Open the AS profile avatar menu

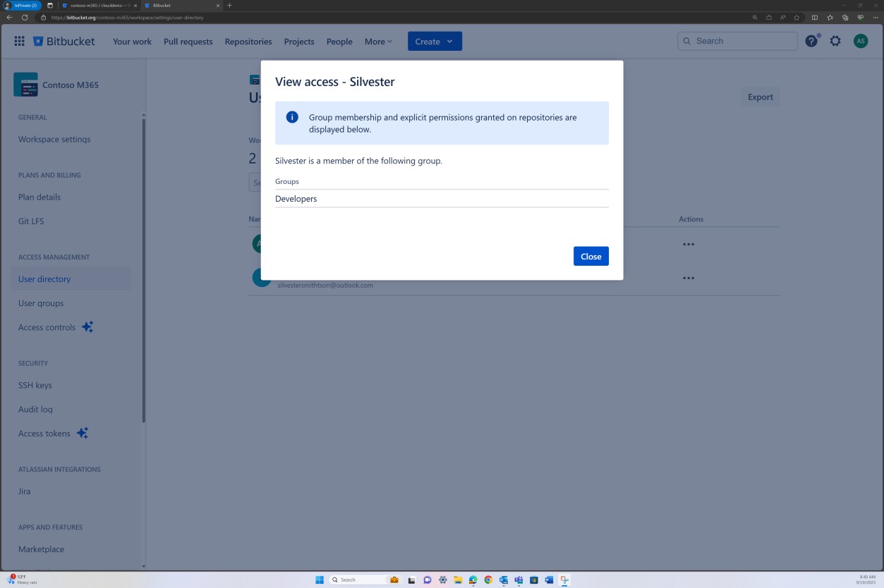coord(861,41)
